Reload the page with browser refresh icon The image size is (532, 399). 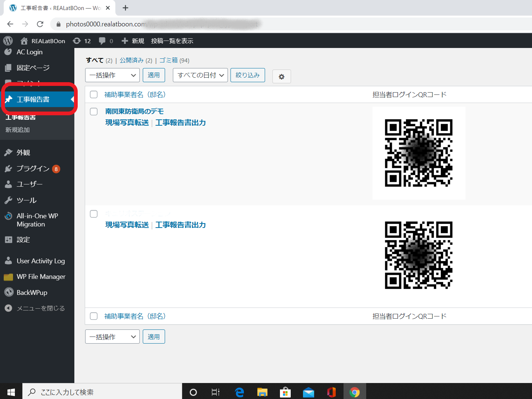[x=40, y=24]
